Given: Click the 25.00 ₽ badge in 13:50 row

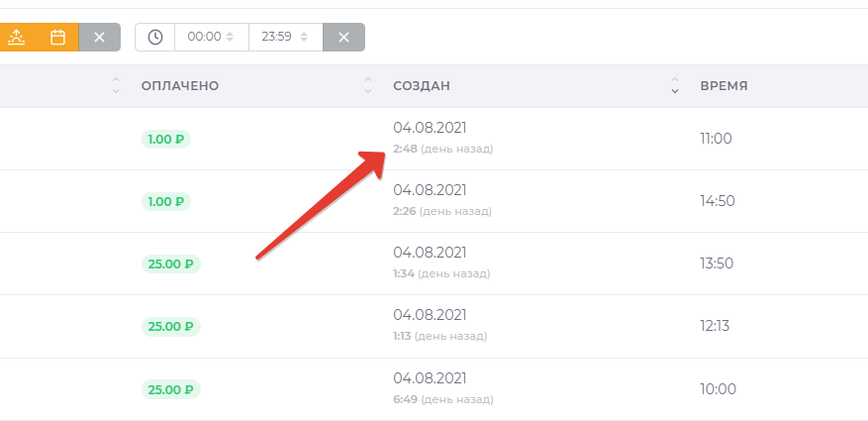Looking at the screenshot, I should [170, 263].
